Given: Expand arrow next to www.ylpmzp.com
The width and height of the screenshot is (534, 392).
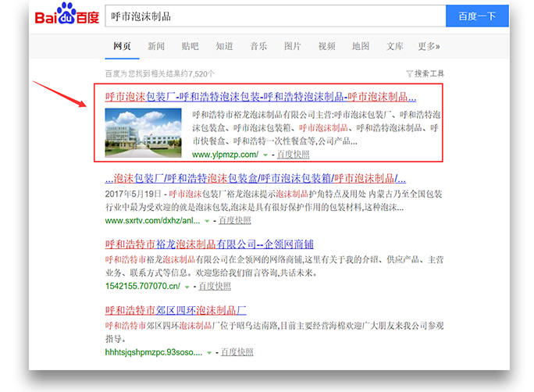Looking at the screenshot, I should pyautogui.click(x=265, y=155).
